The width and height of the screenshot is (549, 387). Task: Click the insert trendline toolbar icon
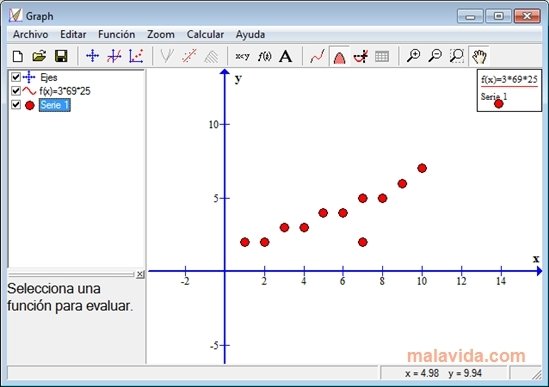point(189,56)
